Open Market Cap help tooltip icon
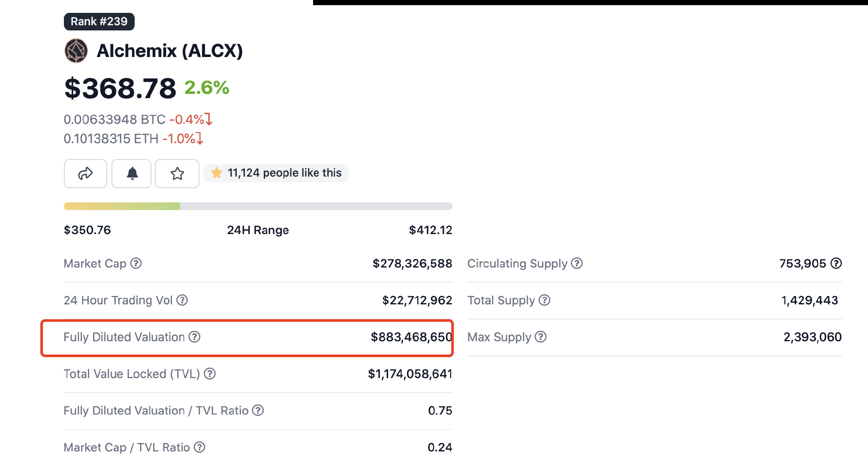The width and height of the screenshot is (868, 463). [x=136, y=263]
